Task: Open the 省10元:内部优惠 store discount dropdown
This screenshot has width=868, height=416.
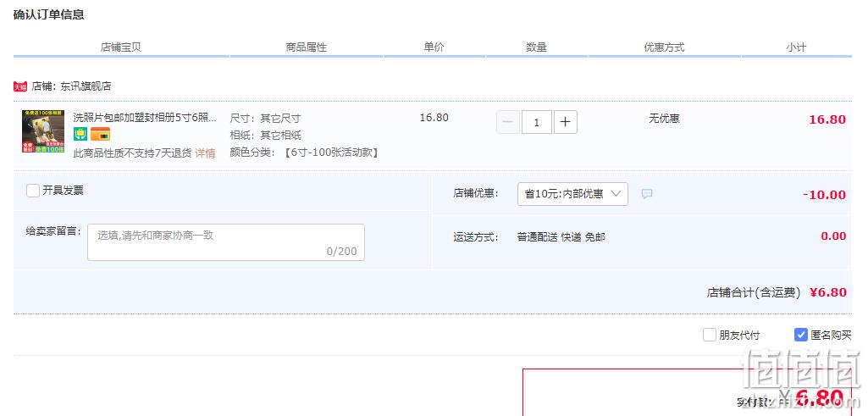Action: [572, 194]
